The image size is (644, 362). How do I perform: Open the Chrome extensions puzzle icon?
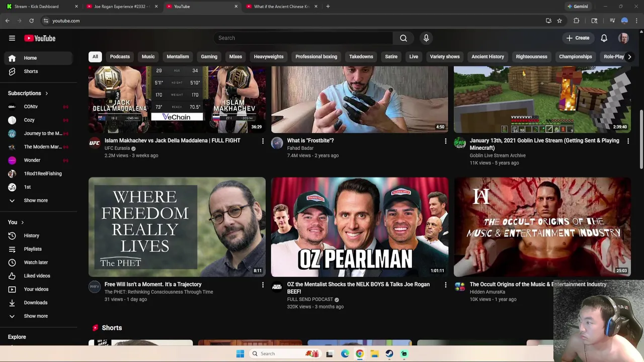(x=577, y=21)
